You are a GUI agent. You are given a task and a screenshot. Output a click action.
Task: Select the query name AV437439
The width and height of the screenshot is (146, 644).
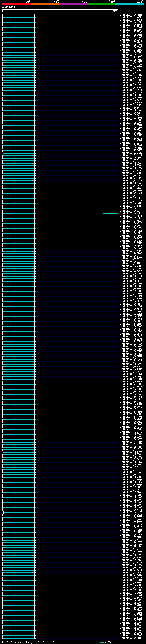pyautogui.click(x=8, y=7)
